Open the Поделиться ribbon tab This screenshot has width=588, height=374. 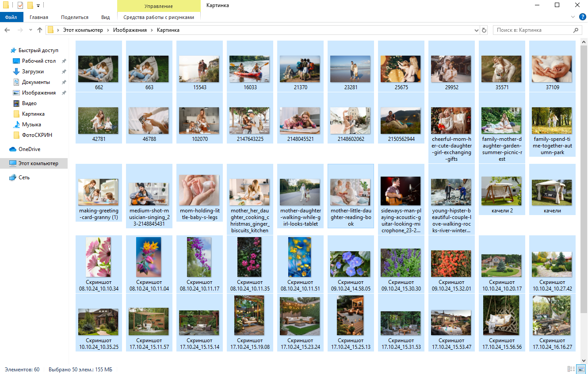tap(75, 17)
